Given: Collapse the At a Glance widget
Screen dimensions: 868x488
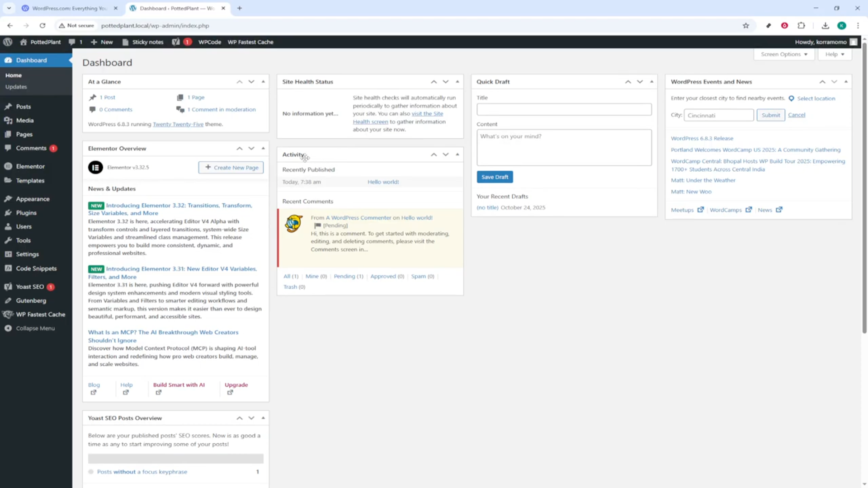Looking at the screenshot, I should click(x=263, y=82).
